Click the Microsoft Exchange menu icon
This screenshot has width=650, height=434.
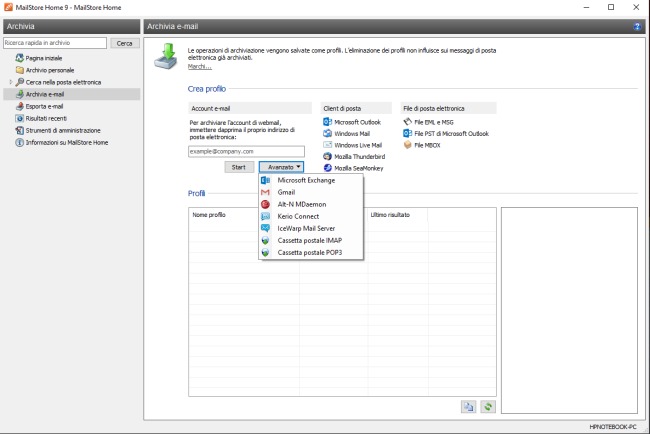point(265,180)
